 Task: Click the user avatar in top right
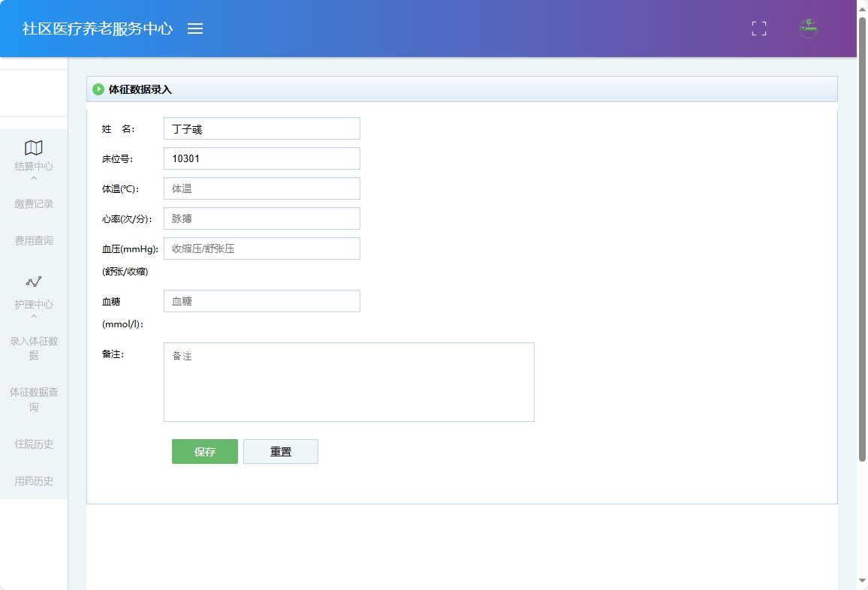tap(808, 29)
